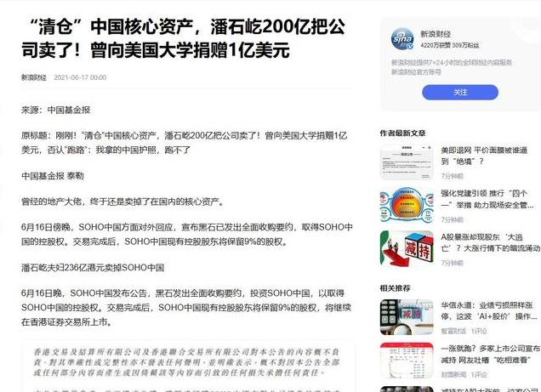Open recommended article 一涨就跑 多家上市公司宣布减持
Viewport: 541px width, 392px height.
pyautogui.click(x=490, y=354)
